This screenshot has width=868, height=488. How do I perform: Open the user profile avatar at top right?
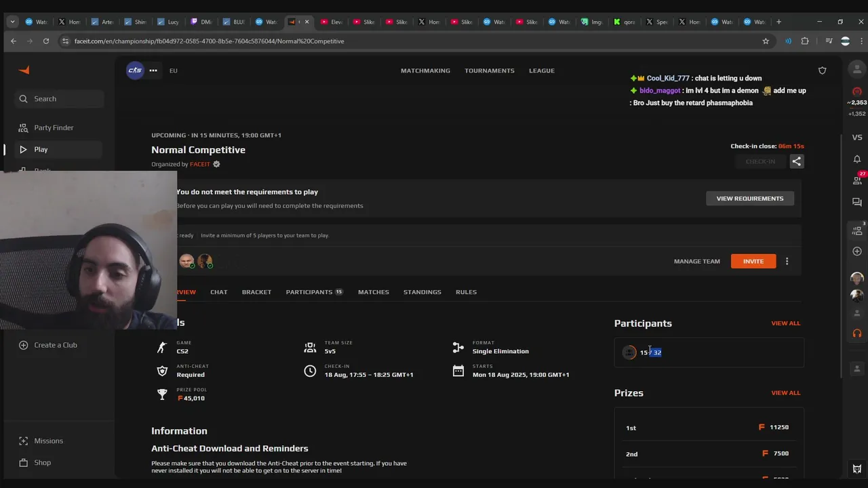pos(857,70)
